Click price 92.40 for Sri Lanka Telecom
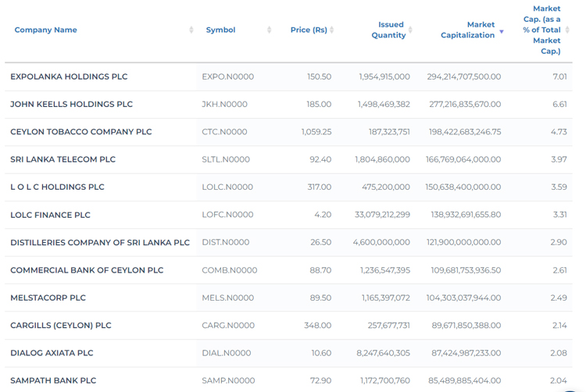This screenshot has height=392, width=586. coord(320,159)
